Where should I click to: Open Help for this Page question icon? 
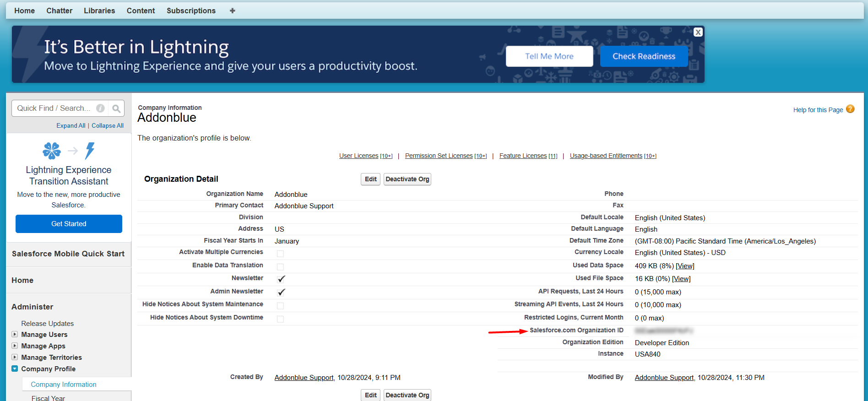point(850,109)
